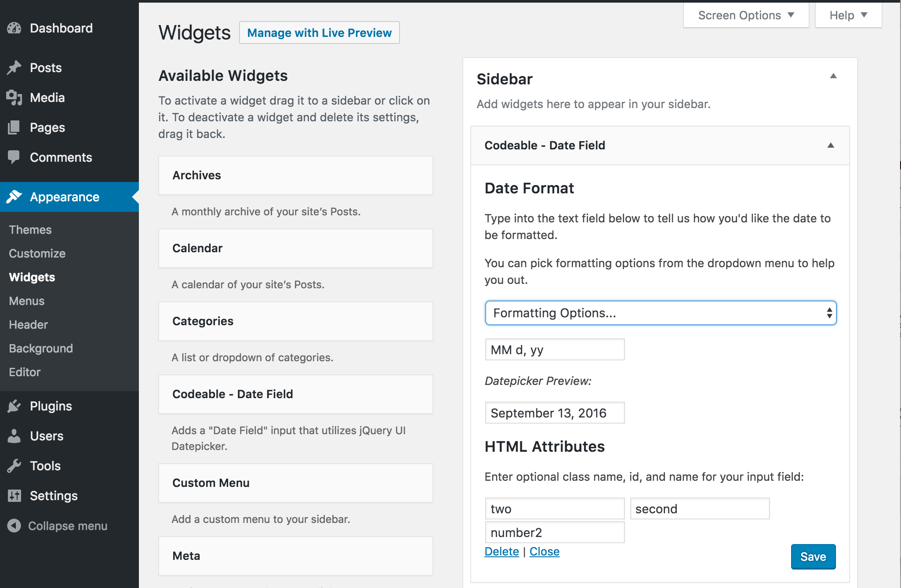This screenshot has width=901, height=588.
Task: Click the Media library icon
Action: point(14,98)
